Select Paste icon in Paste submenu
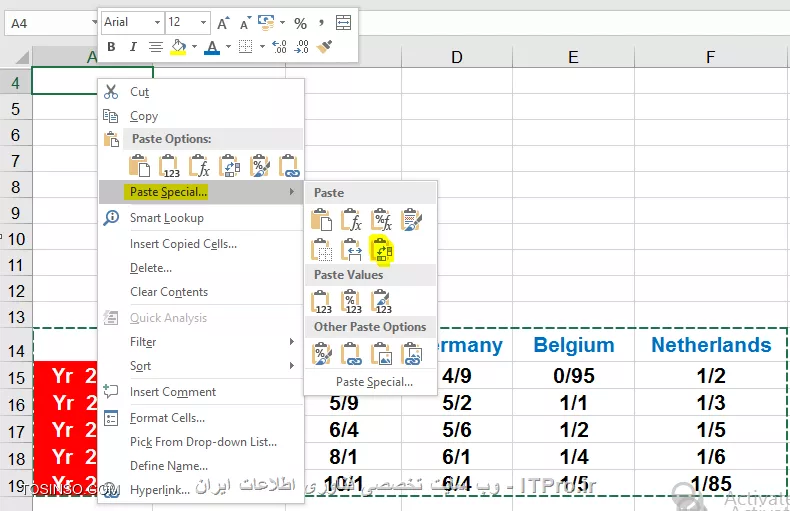The width and height of the screenshot is (790, 511). pyautogui.click(x=321, y=220)
